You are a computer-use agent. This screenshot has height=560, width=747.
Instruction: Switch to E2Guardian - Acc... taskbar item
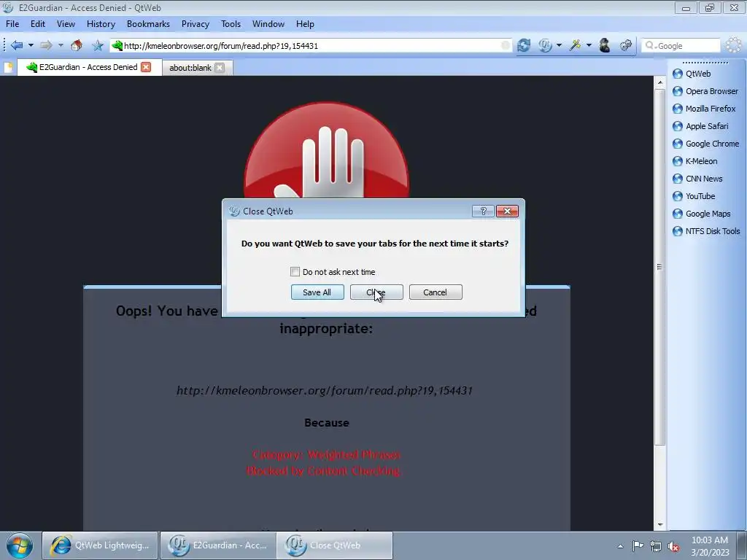coord(217,545)
